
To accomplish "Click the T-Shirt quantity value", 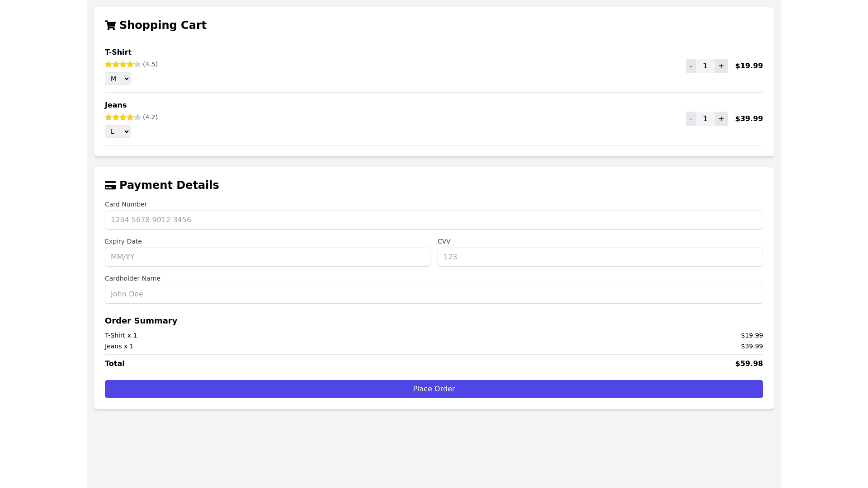I will click(x=705, y=66).
